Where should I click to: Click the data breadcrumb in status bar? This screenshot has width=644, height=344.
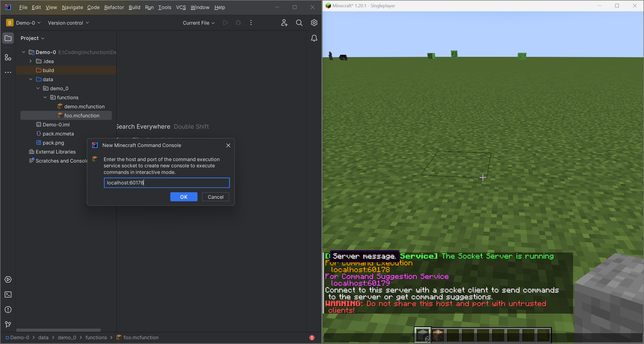pyautogui.click(x=43, y=338)
